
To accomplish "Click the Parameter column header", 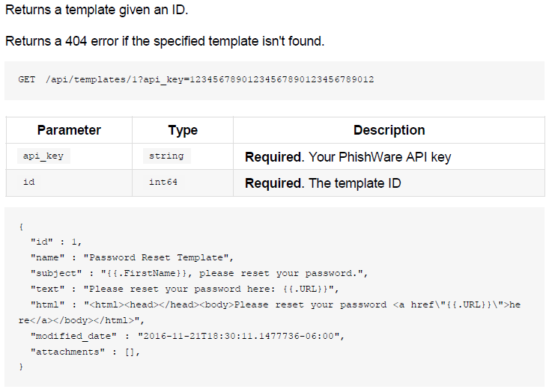I will click(69, 130).
